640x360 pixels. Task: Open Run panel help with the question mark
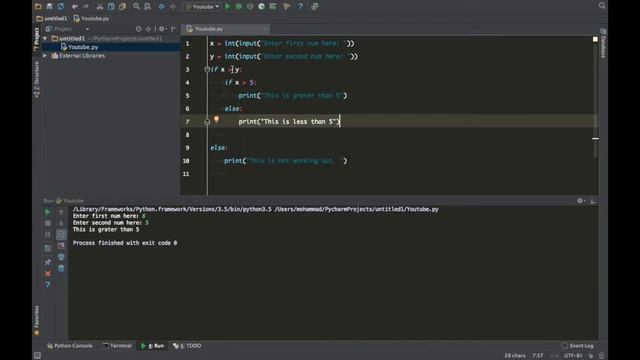(47, 284)
